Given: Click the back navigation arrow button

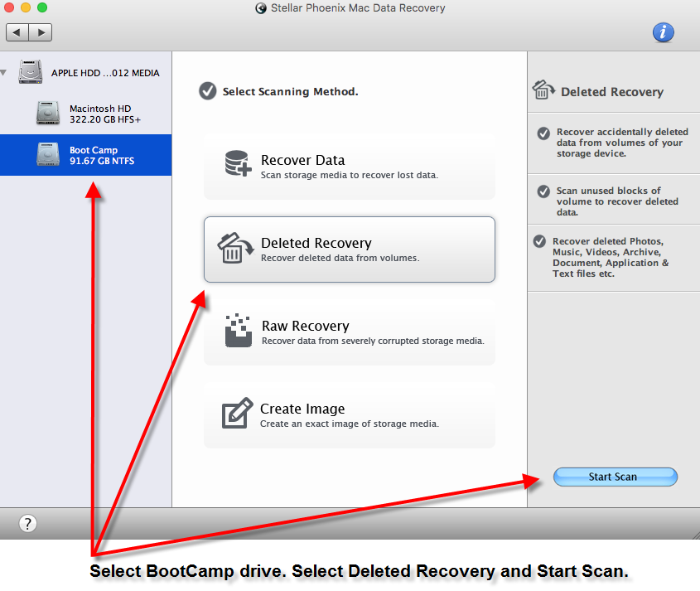Looking at the screenshot, I should point(17,32).
